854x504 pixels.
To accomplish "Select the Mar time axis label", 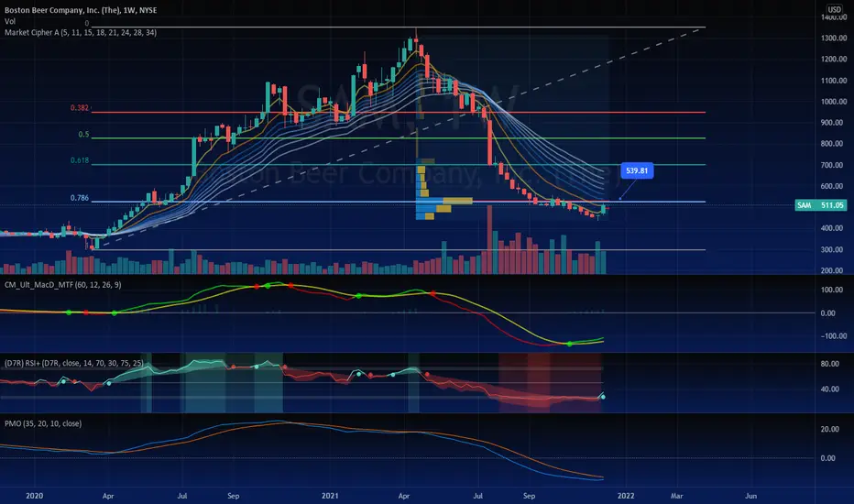I will (x=676, y=496).
